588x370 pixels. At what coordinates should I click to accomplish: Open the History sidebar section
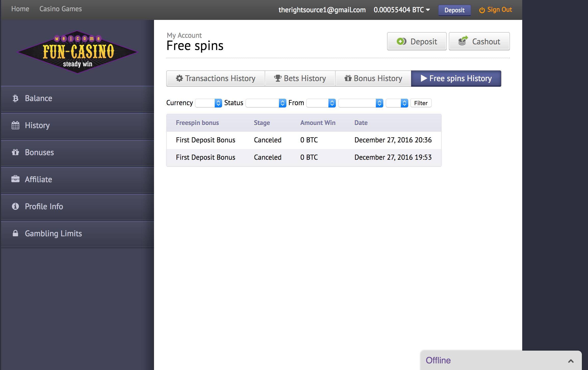[x=78, y=126]
